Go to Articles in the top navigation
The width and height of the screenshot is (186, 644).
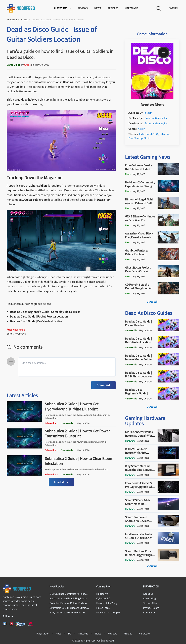(113, 8)
